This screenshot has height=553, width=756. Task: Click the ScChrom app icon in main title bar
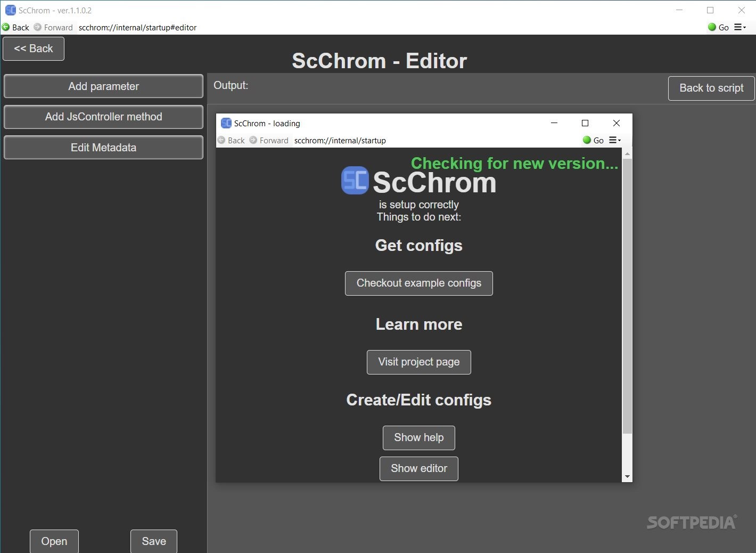(10, 10)
